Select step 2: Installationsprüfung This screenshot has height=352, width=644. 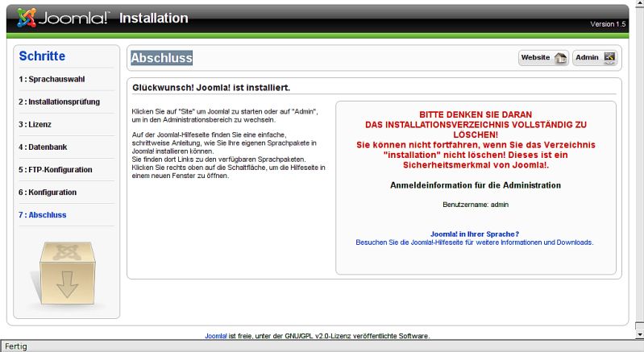point(59,101)
